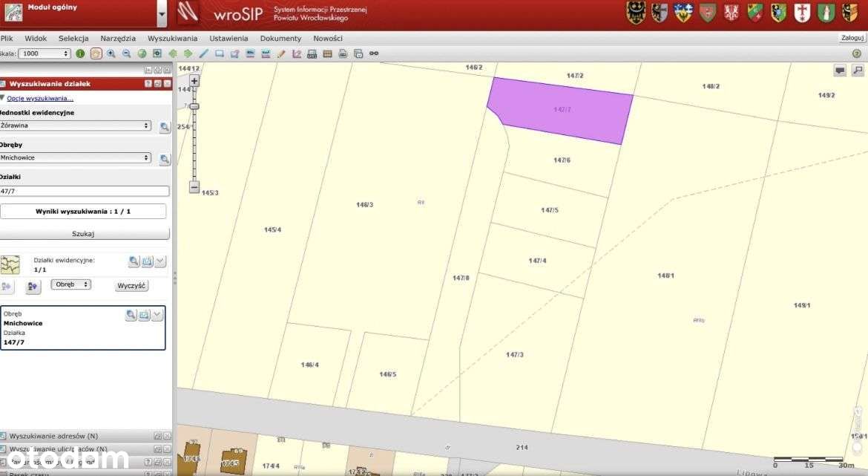Click parcel label 147/6 on map
The height and width of the screenshot is (476, 868).
pyautogui.click(x=562, y=160)
